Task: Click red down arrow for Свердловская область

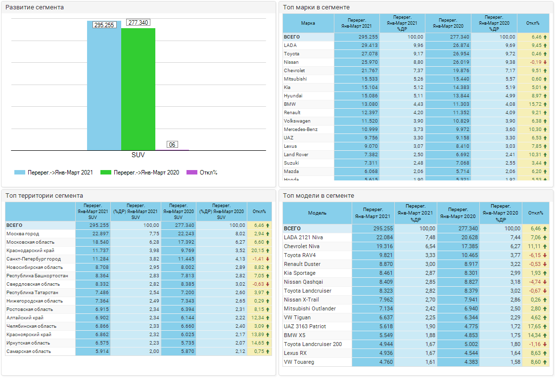Action: (x=268, y=284)
